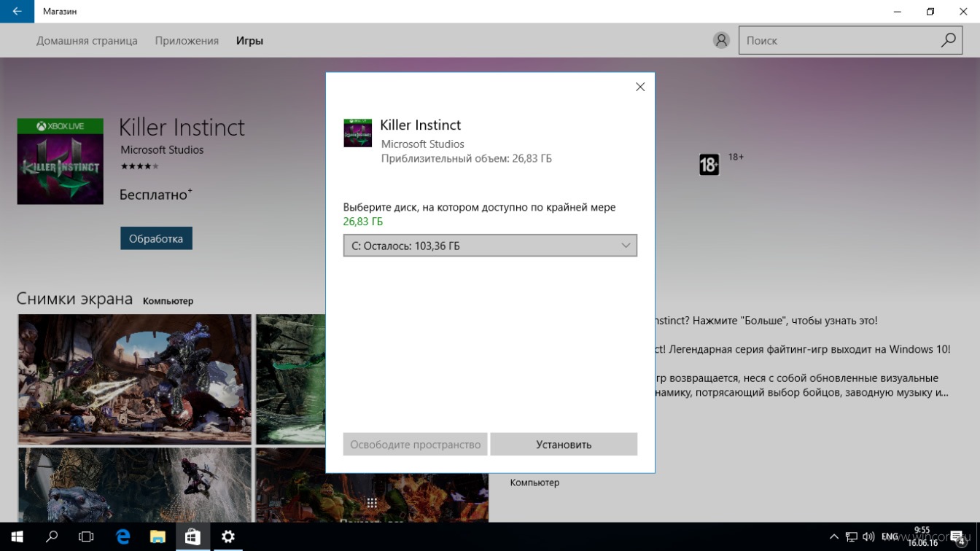This screenshot has width=980, height=551.
Task: Show hidden tray icons chevron
Action: point(834,537)
